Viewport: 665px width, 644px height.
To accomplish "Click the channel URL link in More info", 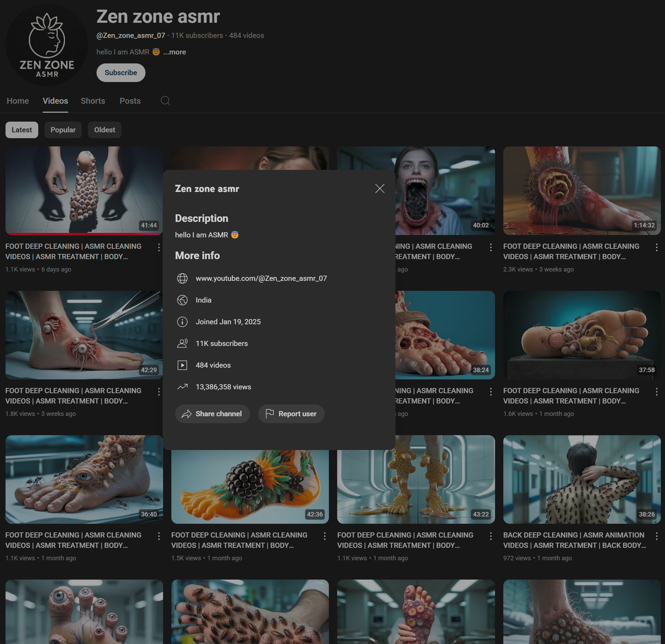I will pos(261,278).
